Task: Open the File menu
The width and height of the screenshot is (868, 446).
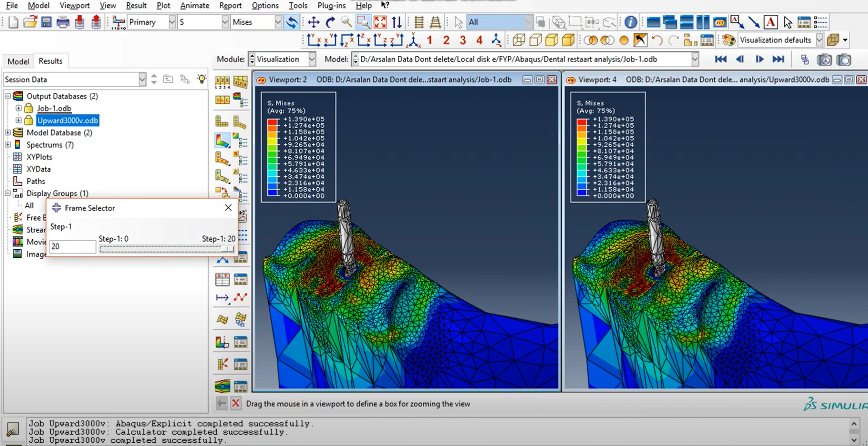Action: [12, 5]
